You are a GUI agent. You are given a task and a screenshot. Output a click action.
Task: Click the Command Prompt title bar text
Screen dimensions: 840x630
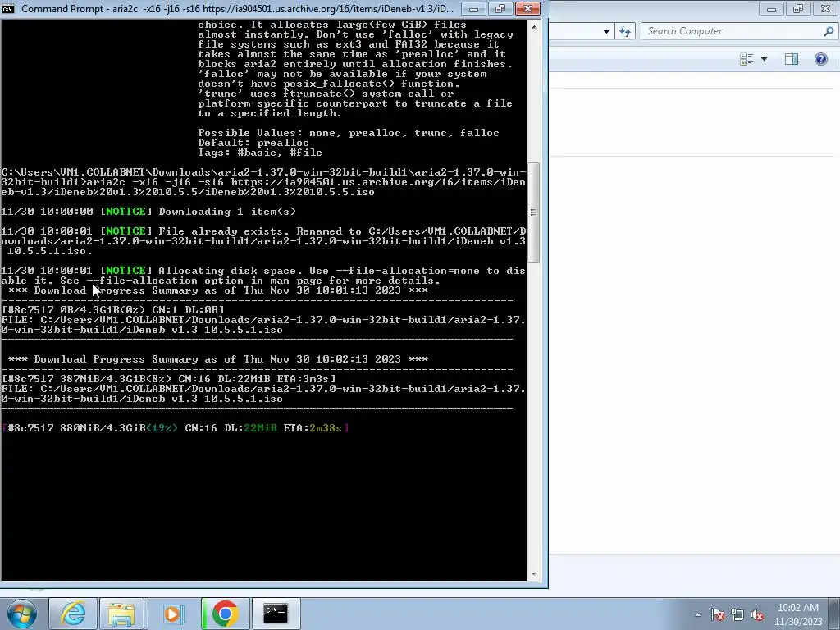(x=237, y=9)
